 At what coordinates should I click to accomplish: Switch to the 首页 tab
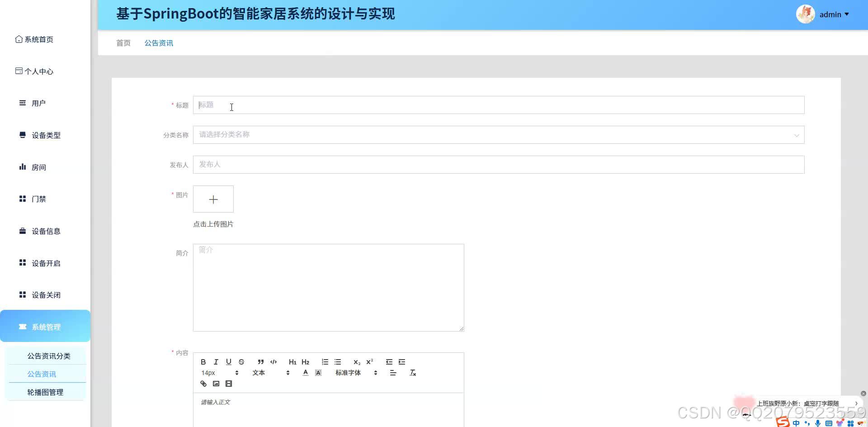click(x=123, y=43)
